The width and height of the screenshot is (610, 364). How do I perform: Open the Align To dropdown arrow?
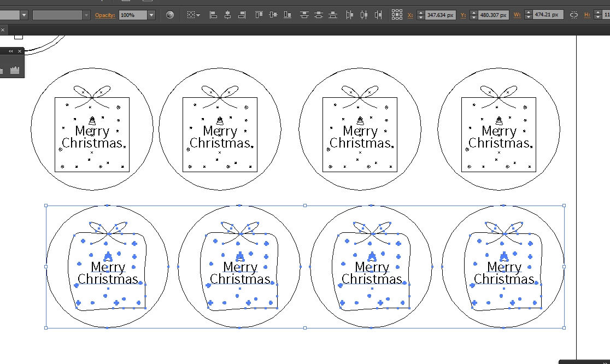(198, 15)
